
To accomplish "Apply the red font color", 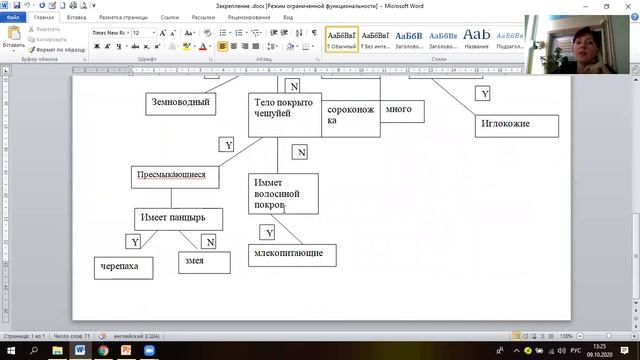I will [x=203, y=47].
